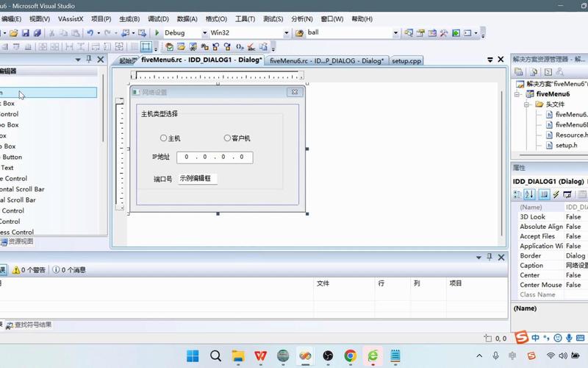The width and height of the screenshot is (588, 368).
Task: Click the Find in Files icon beside ball
Action: (x=299, y=33)
